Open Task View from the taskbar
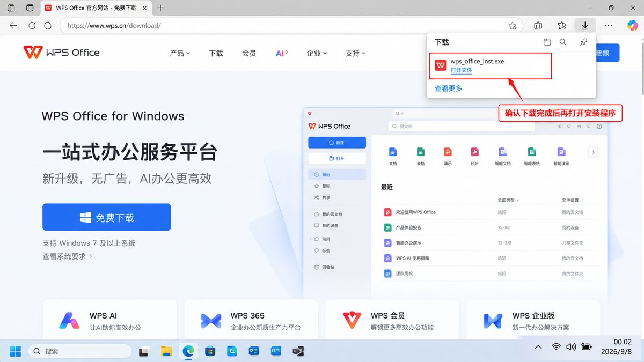 pyautogui.click(x=144, y=351)
